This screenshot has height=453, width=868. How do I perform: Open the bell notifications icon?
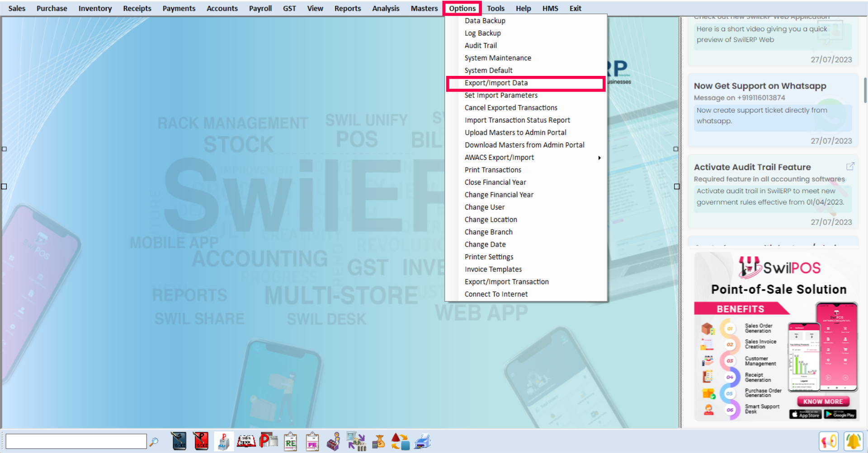pyautogui.click(x=854, y=441)
